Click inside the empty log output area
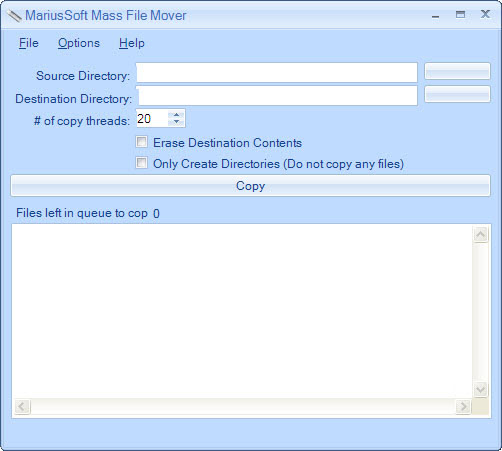The height and width of the screenshot is (451, 502). [242, 311]
